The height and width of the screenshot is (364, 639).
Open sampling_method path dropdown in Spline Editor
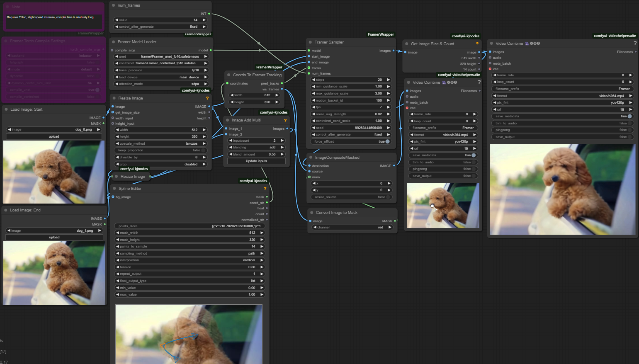tap(190, 253)
